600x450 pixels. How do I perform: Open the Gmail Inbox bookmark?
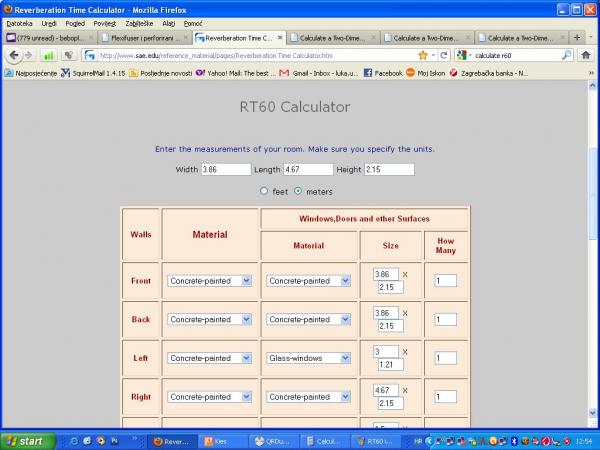point(318,73)
